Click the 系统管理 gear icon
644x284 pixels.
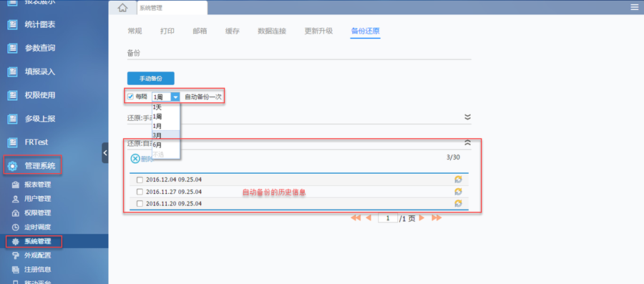point(16,241)
